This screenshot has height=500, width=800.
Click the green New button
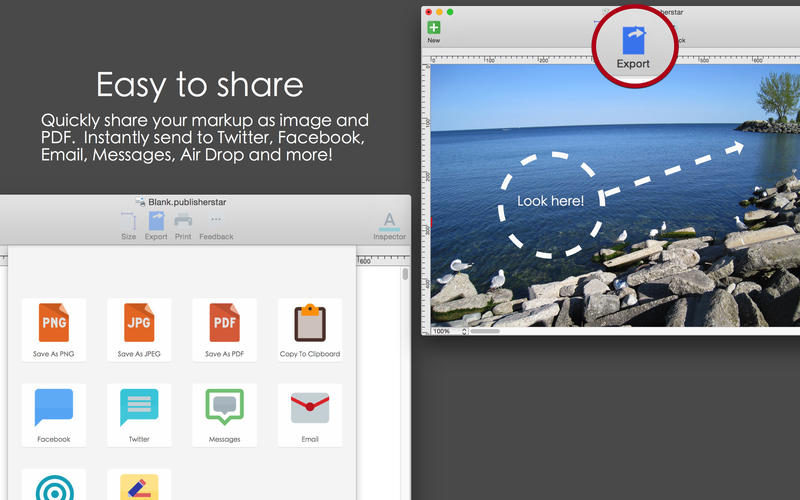[x=434, y=32]
